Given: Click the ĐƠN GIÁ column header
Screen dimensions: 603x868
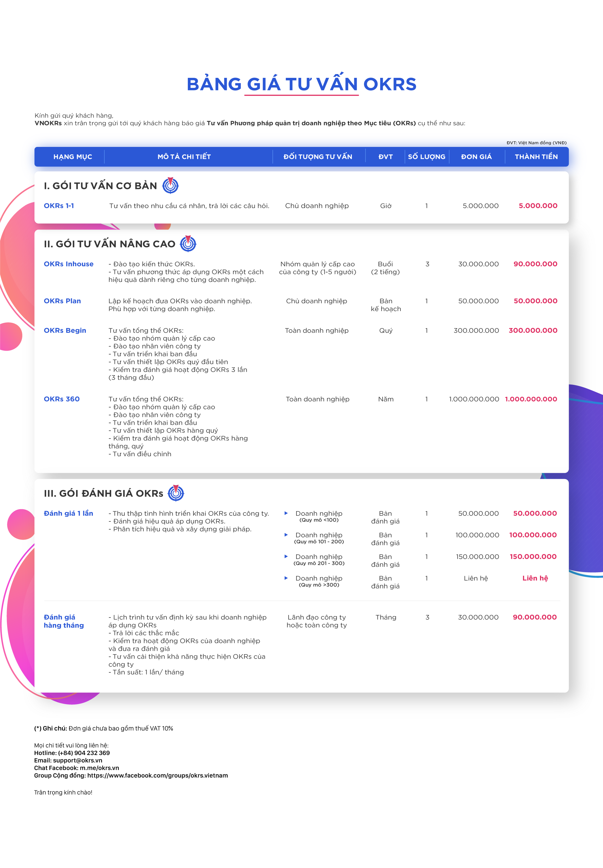Looking at the screenshot, I should pos(476,157).
